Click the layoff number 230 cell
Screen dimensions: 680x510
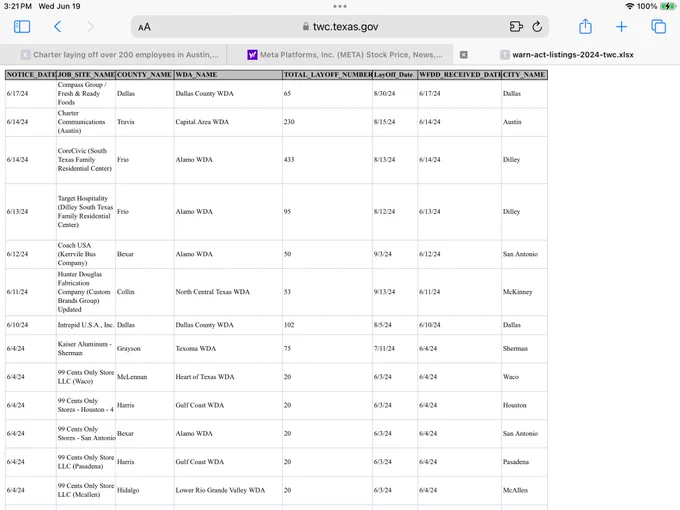click(327, 122)
